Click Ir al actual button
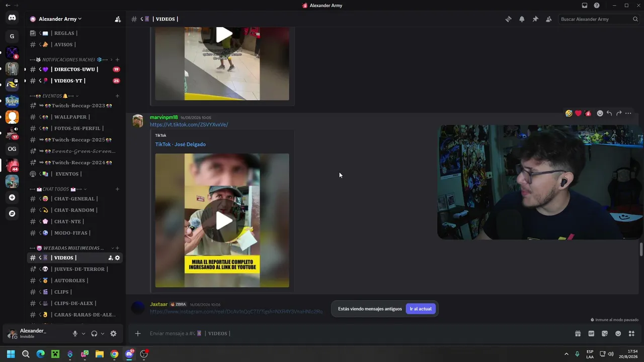 pyautogui.click(x=421, y=309)
